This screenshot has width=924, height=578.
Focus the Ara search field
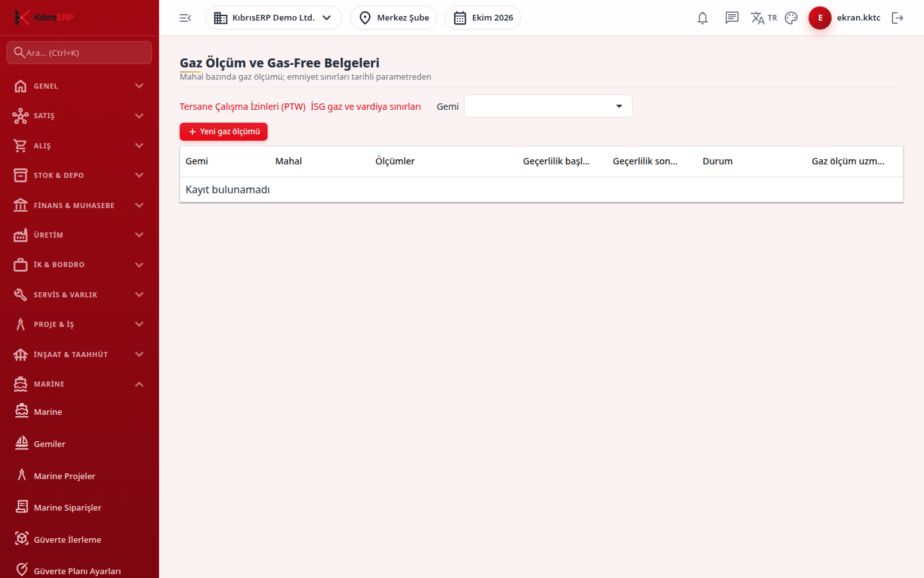[x=80, y=53]
